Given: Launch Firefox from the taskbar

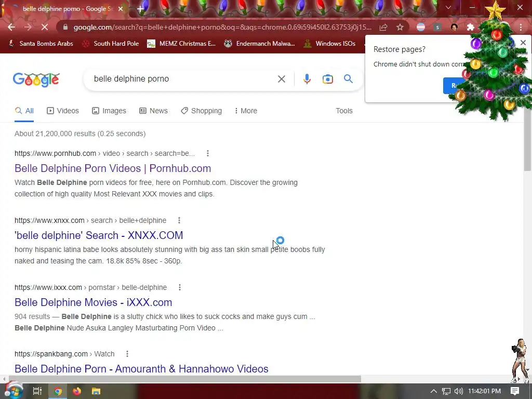Looking at the screenshot, I should click(77, 391).
